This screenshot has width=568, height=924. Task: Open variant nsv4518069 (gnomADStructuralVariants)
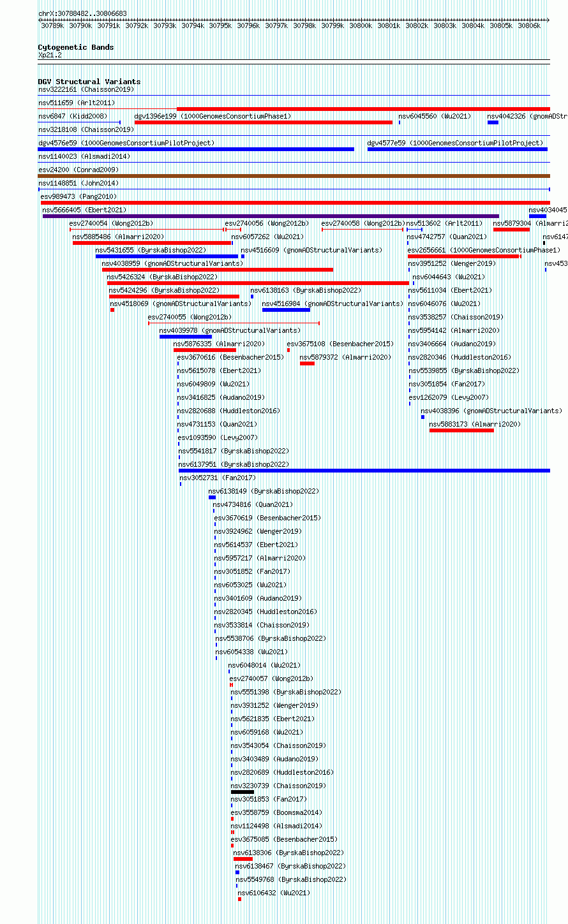click(x=181, y=304)
